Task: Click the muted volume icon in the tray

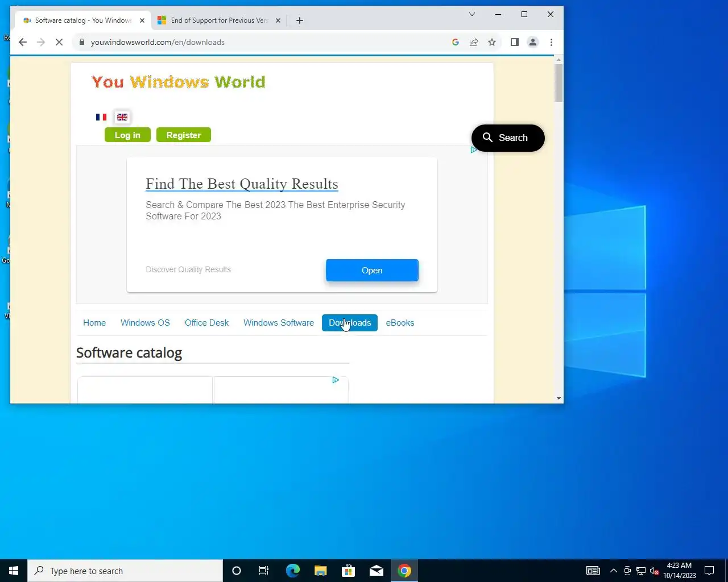Action: point(654,571)
